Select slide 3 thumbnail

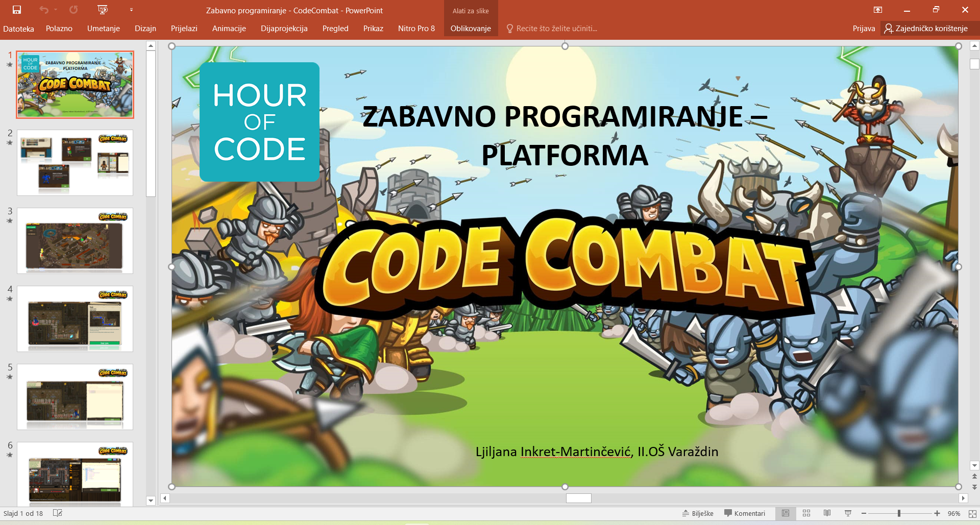tap(75, 241)
